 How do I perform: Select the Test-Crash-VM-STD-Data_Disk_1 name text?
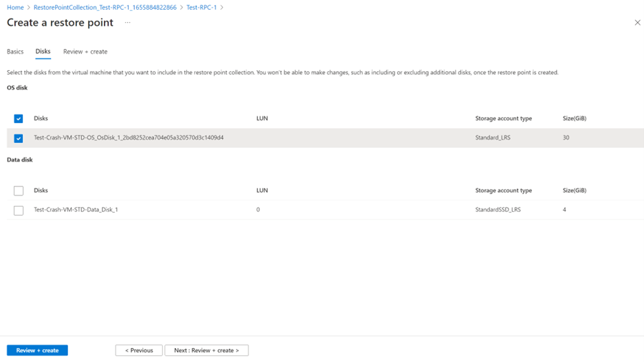pyautogui.click(x=76, y=209)
